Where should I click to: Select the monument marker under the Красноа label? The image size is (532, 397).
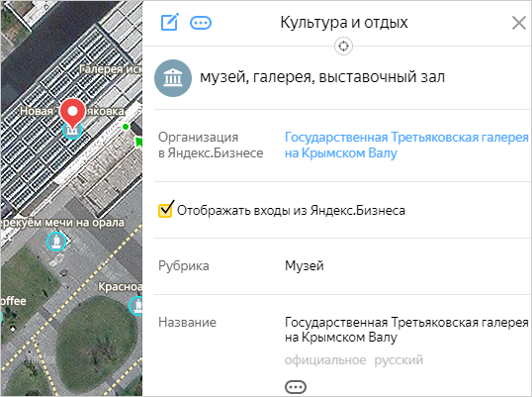click(136, 305)
